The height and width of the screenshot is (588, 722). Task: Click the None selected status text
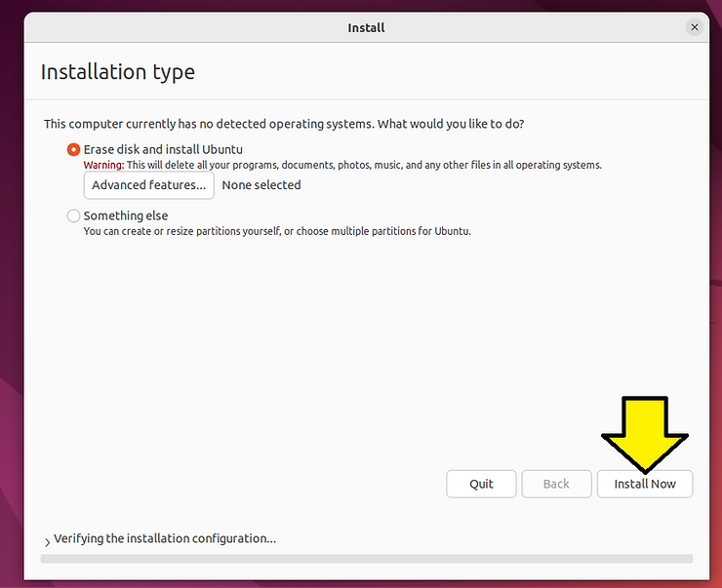pyautogui.click(x=261, y=185)
